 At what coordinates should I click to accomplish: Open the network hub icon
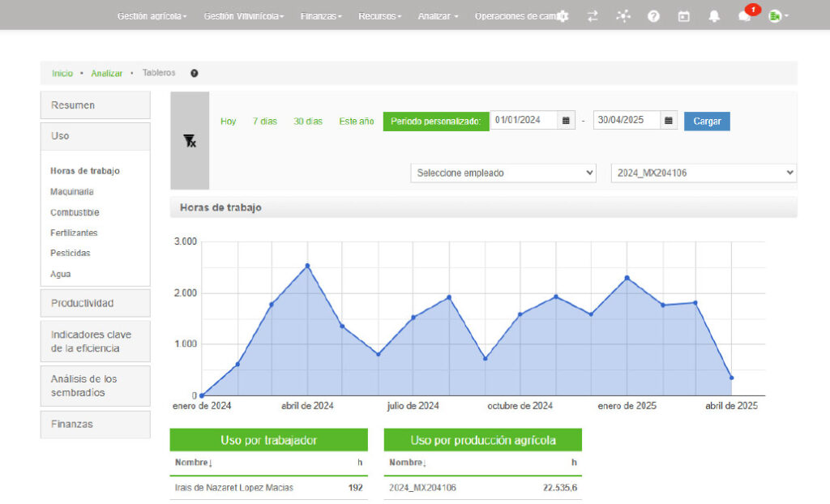click(622, 16)
